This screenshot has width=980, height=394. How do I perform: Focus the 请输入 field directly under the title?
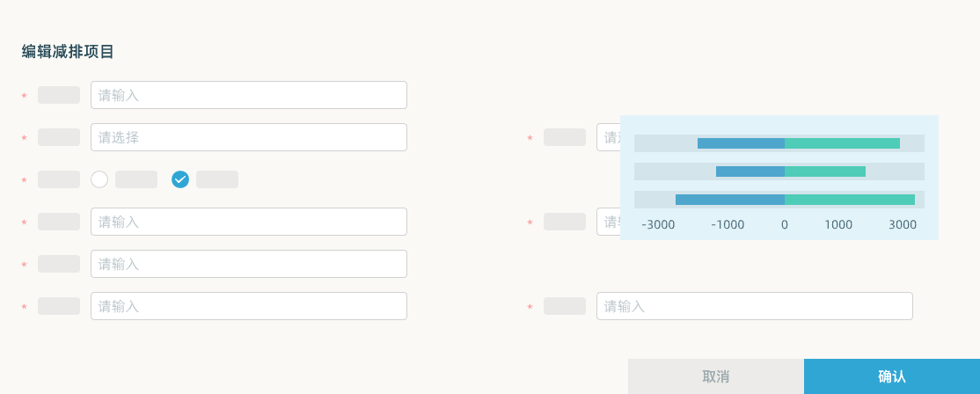(249, 95)
